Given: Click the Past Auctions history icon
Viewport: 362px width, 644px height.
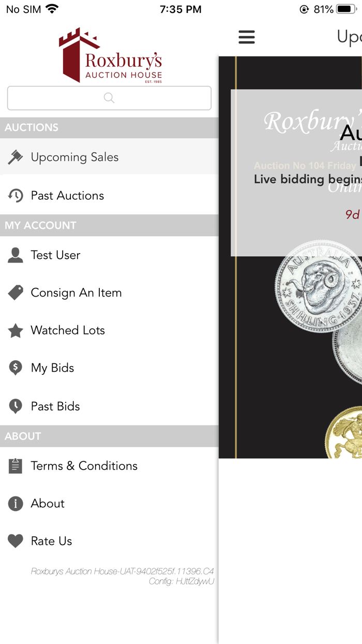Looking at the screenshot, I should (x=16, y=195).
